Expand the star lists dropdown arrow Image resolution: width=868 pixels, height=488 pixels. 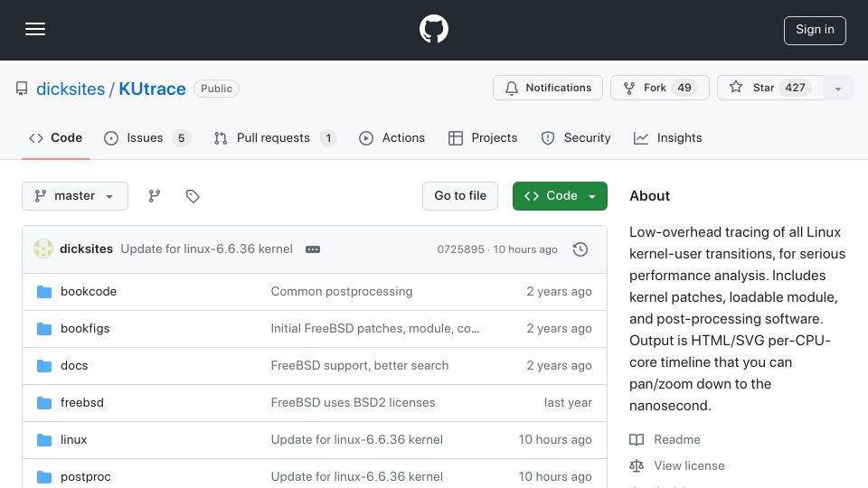(837, 88)
